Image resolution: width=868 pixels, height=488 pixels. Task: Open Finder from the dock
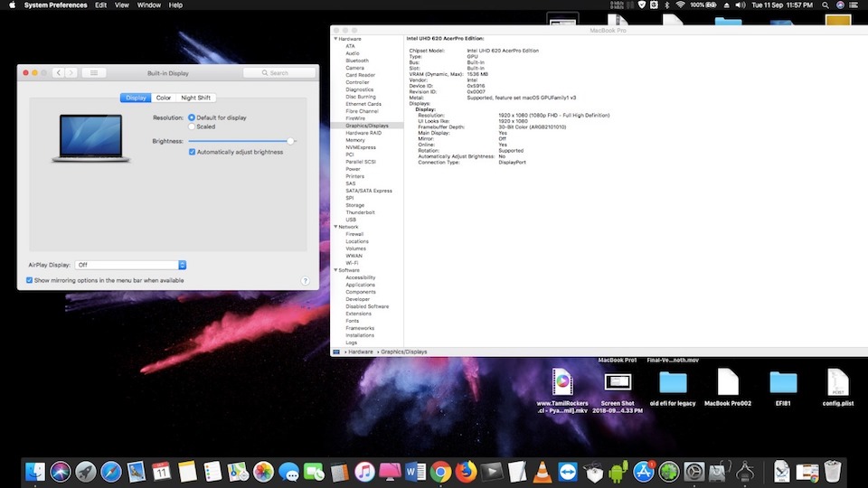coord(35,471)
